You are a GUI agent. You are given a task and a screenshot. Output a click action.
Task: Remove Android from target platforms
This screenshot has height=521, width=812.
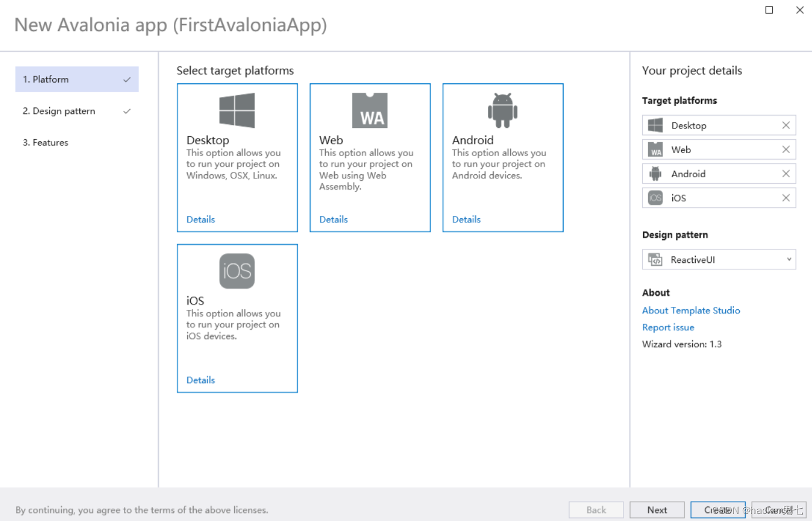click(x=786, y=174)
